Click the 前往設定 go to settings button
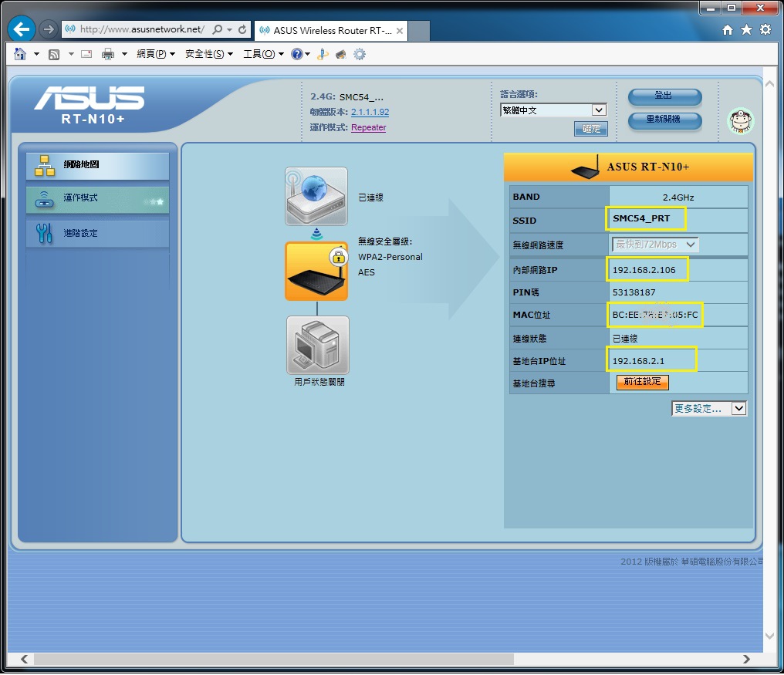 coord(643,382)
